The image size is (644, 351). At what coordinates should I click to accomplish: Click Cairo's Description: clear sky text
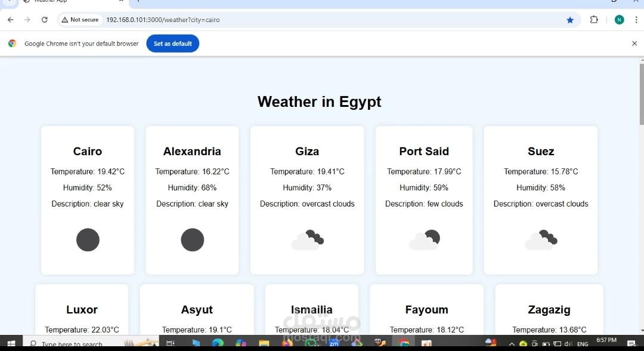click(x=88, y=204)
